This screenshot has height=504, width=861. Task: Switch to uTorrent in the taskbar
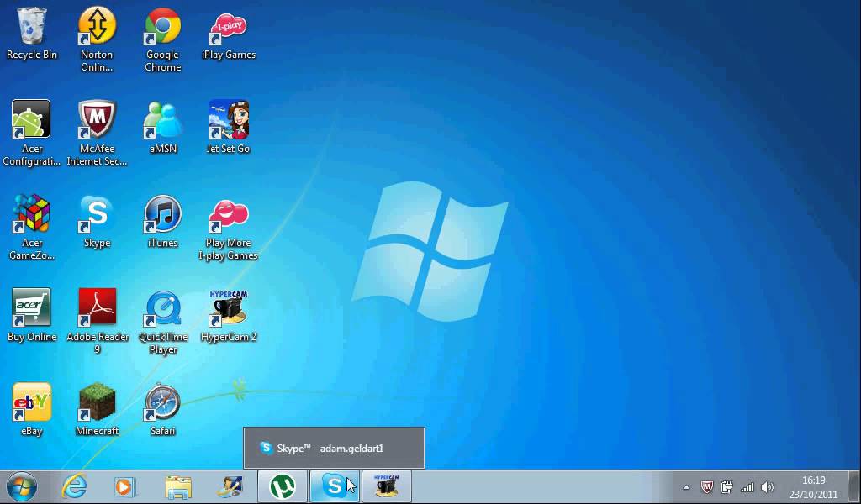coord(283,486)
